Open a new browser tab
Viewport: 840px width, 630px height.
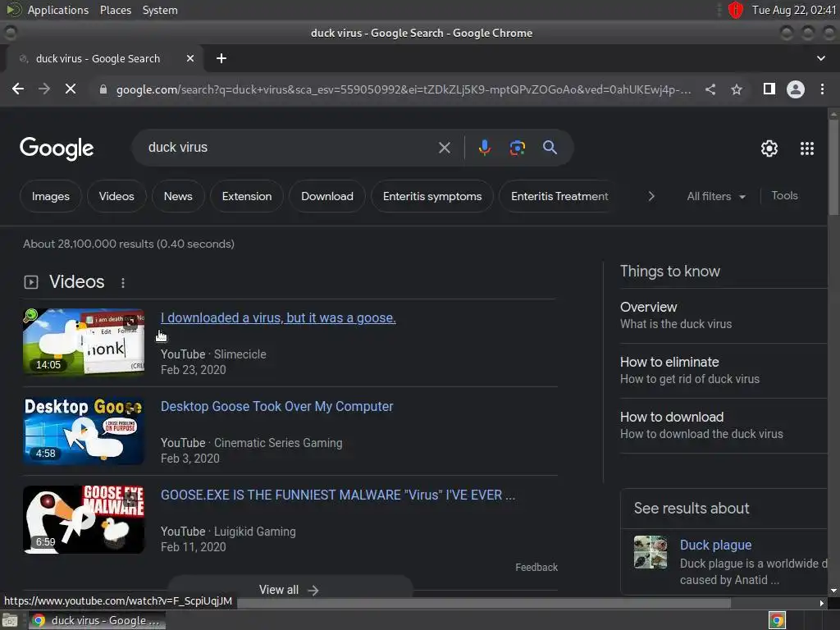click(x=221, y=58)
